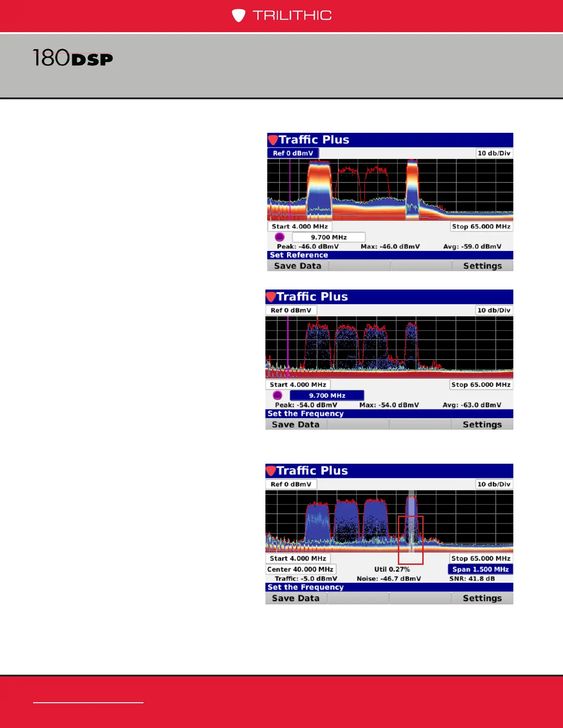Select the Center 40.000 MHz field
The image size is (563, 728).
pyautogui.click(x=301, y=569)
